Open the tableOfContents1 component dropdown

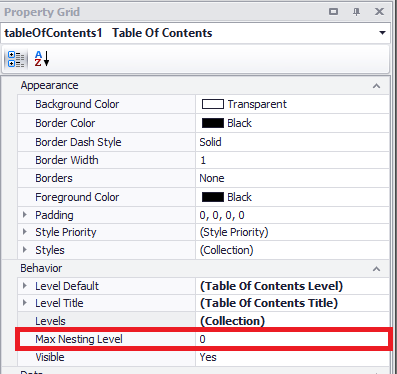click(x=382, y=33)
